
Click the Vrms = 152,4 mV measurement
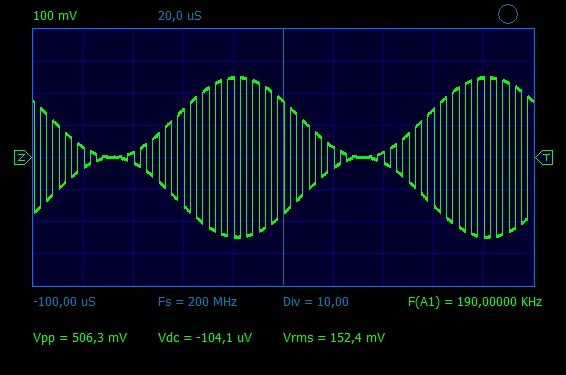coord(334,338)
